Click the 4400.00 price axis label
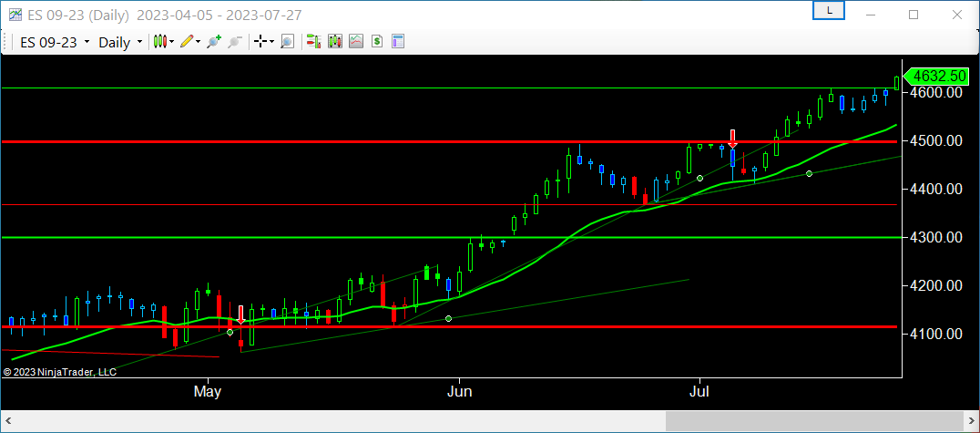The image size is (980, 433). coord(935,189)
